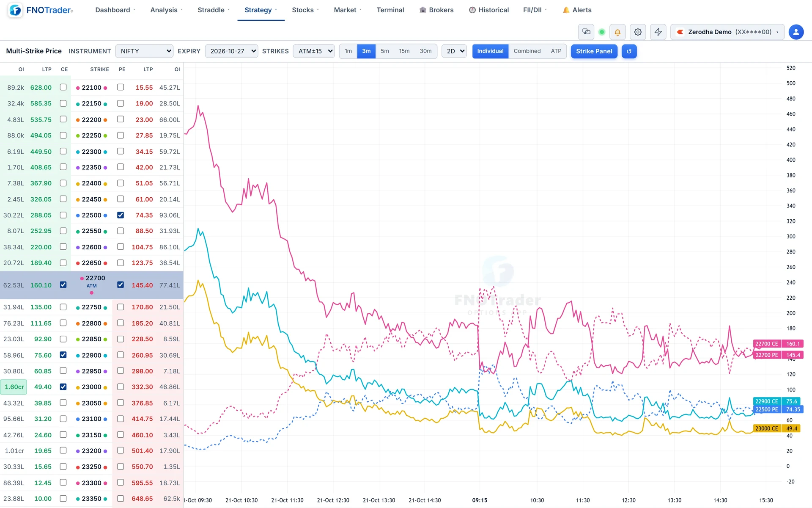Click the Strike Panel button

[594, 51]
